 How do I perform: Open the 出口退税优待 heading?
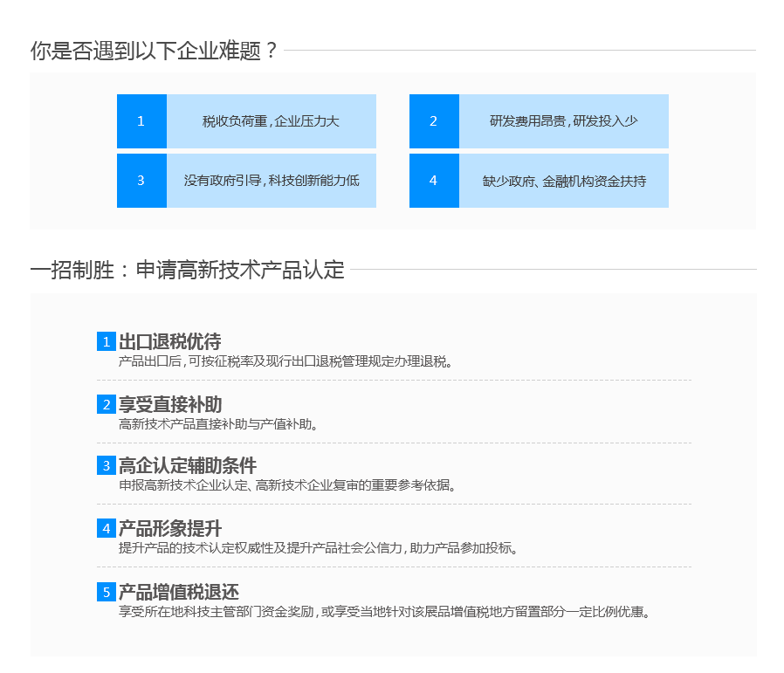click(x=170, y=341)
